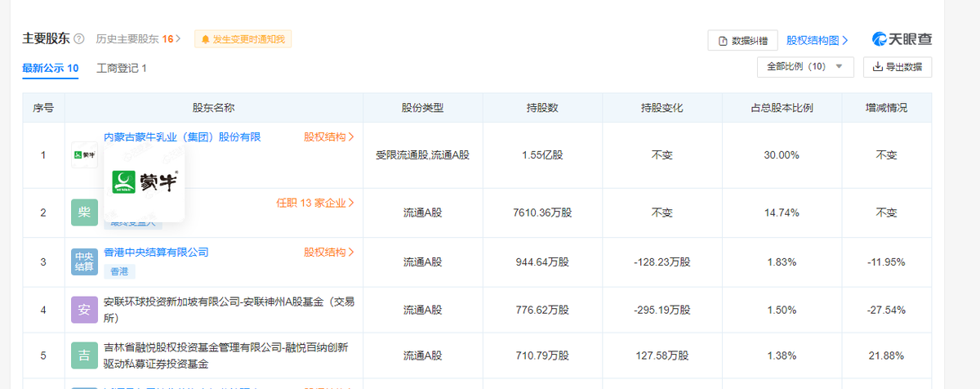
Task: Click the 导出数据 button
Action: point(898,67)
